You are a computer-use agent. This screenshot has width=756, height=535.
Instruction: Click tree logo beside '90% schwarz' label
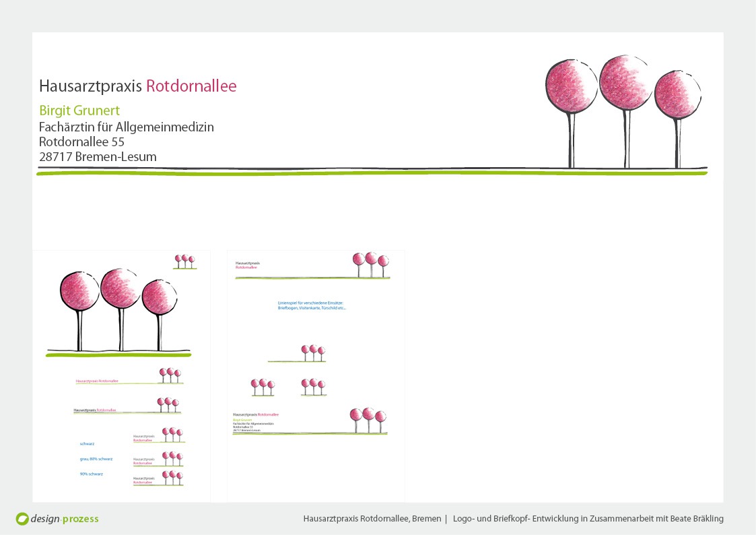click(x=172, y=478)
